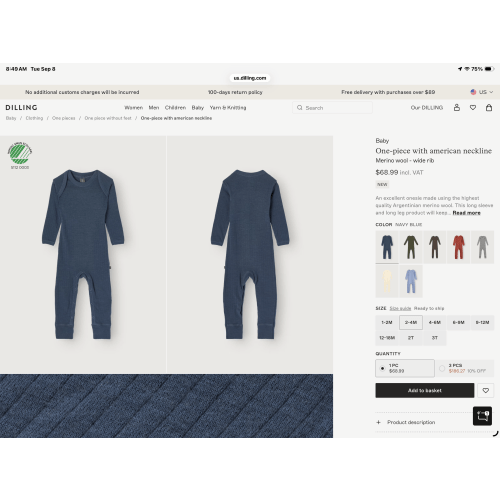Click the search magnifier icon
The height and width of the screenshot is (500, 500).
click(x=300, y=108)
